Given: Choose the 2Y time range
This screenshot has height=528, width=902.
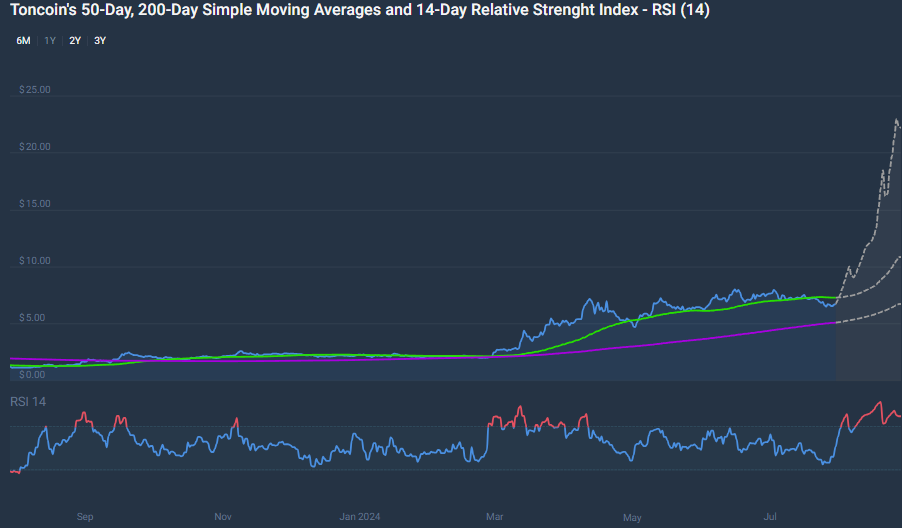Looking at the screenshot, I should click(x=75, y=41).
